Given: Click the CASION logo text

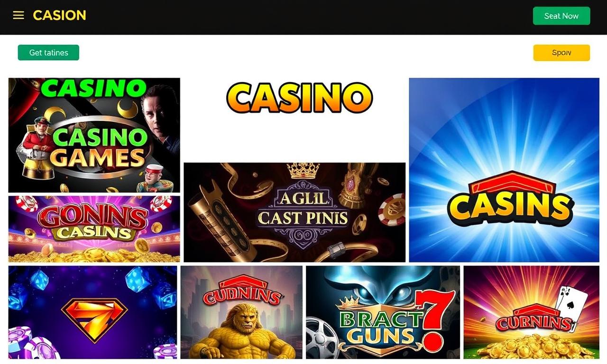Looking at the screenshot, I should pyautogui.click(x=59, y=15).
